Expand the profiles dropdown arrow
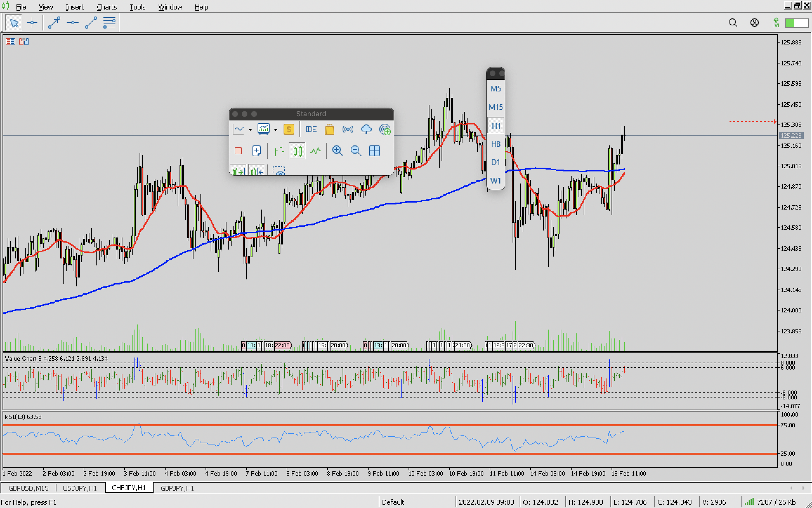 [275, 130]
